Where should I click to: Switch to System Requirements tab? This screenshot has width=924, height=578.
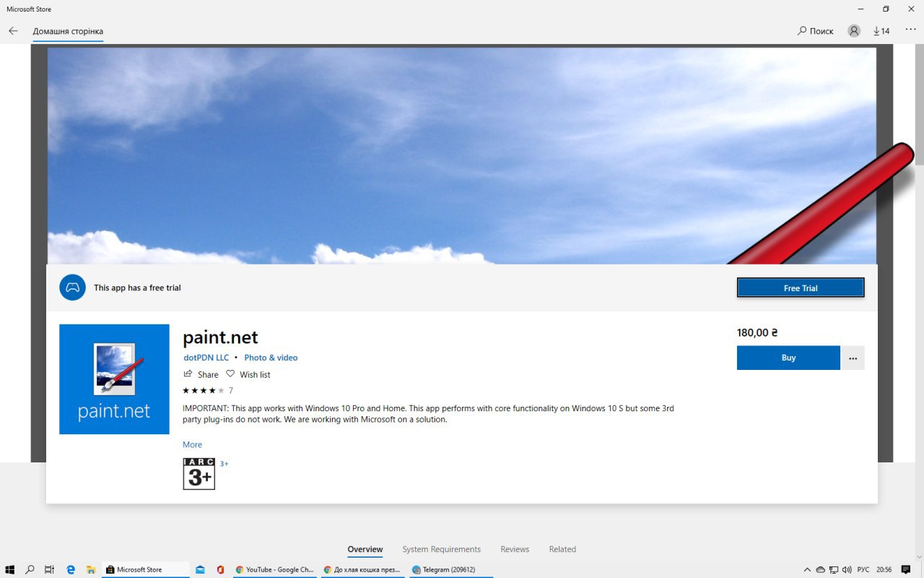tap(441, 549)
